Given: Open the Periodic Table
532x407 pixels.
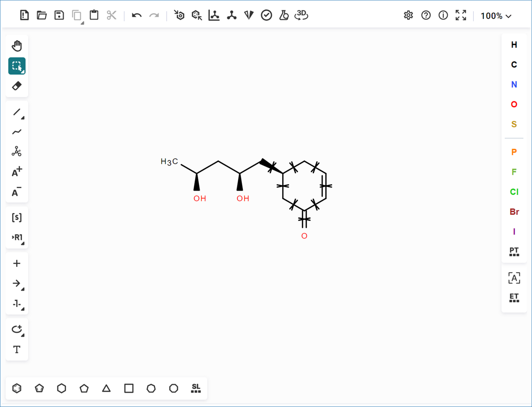Looking at the screenshot, I should coord(514,251).
